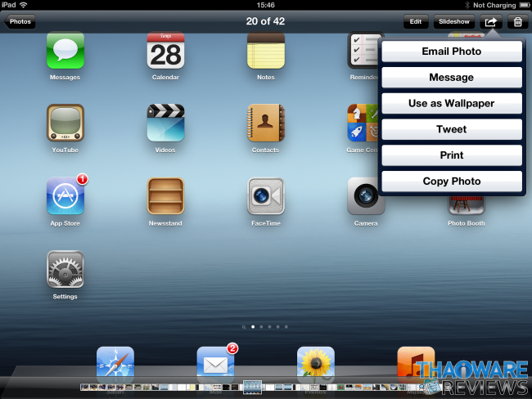532x399 pixels.
Task: Tap the 15:46 clock in status bar
Action: point(266,5)
